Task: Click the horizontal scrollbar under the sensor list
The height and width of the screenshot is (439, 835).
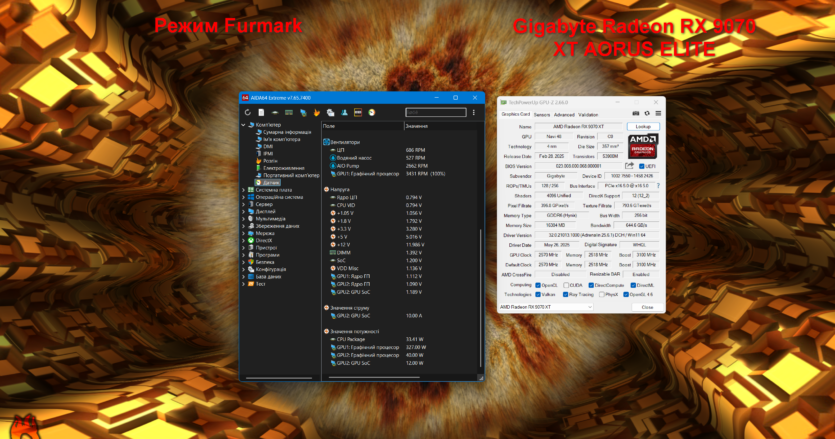Action: (x=374, y=377)
